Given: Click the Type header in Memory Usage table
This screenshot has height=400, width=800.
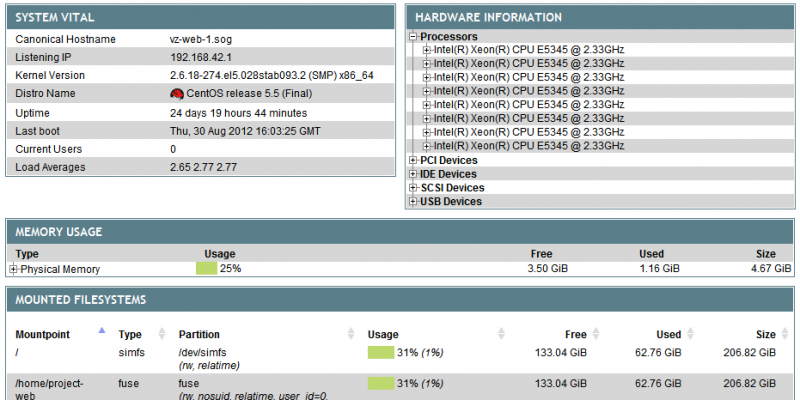Looking at the screenshot, I should click(x=27, y=254).
